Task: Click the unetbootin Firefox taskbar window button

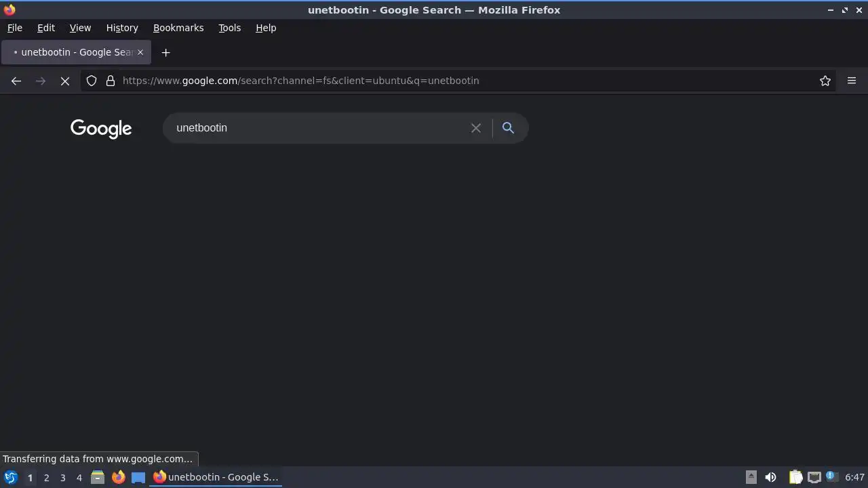Action: click(x=216, y=477)
